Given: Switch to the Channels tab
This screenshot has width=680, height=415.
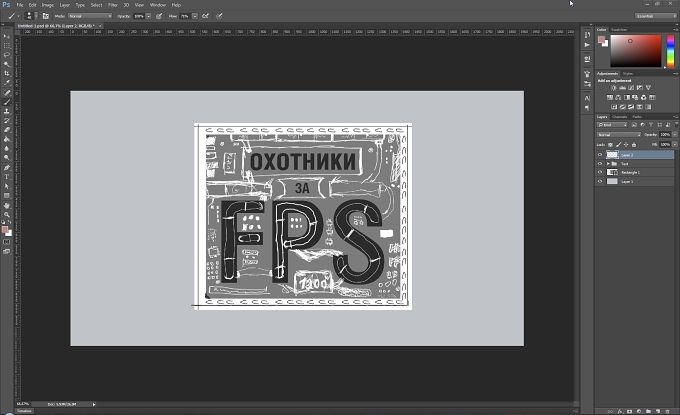Looking at the screenshot, I should coord(619,117).
